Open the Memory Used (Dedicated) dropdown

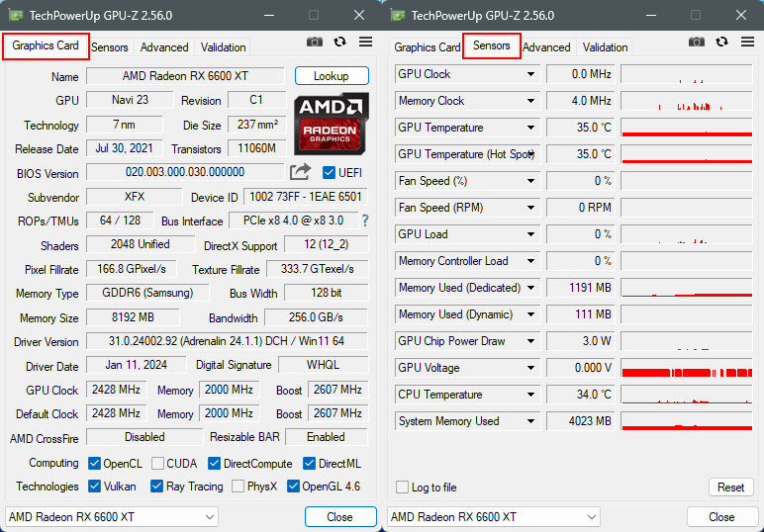tap(530, 288)
